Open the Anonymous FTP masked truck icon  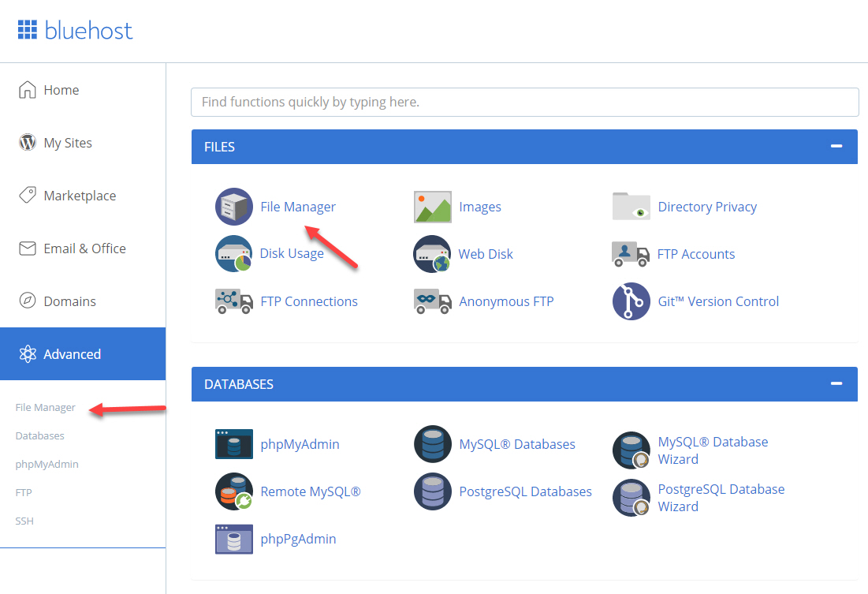pyautogui.click(x=433, y=301)
